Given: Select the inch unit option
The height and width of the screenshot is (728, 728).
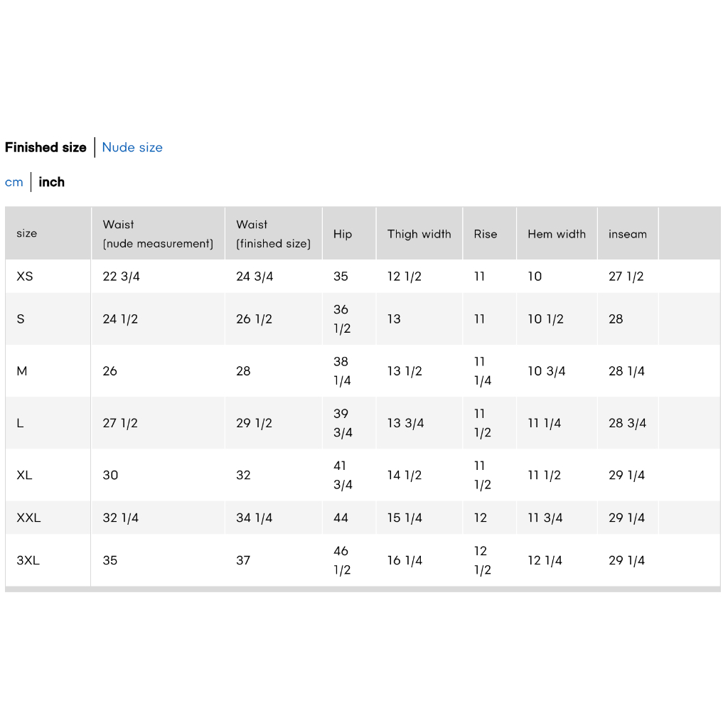Looking at the screenshot, I should tap(51, 182).
